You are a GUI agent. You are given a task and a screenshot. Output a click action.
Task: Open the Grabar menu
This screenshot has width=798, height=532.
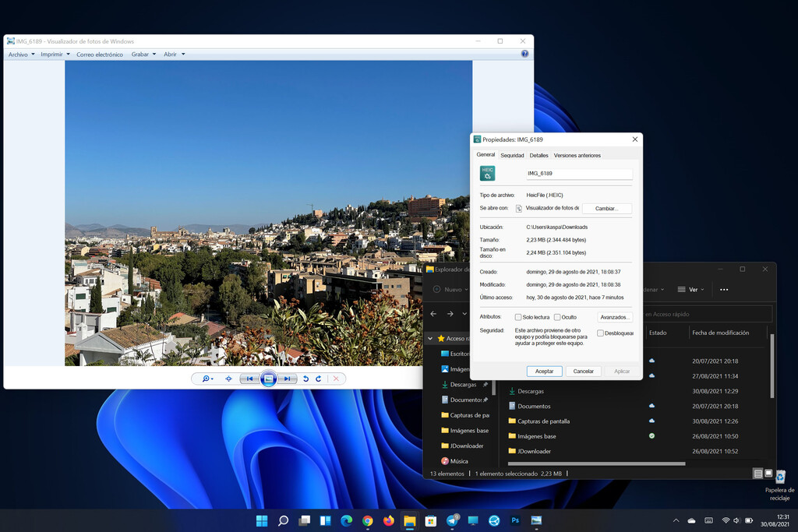pyautogui.click(x=143, y=55)
